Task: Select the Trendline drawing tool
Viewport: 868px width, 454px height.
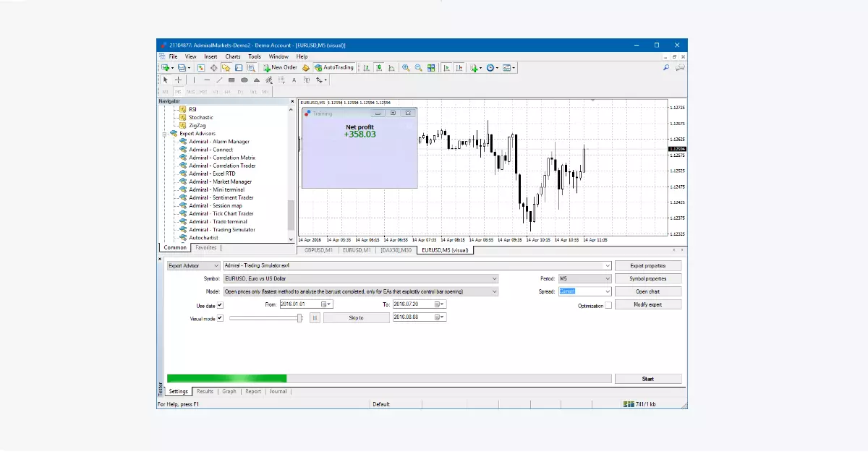Action: [219, 80]
